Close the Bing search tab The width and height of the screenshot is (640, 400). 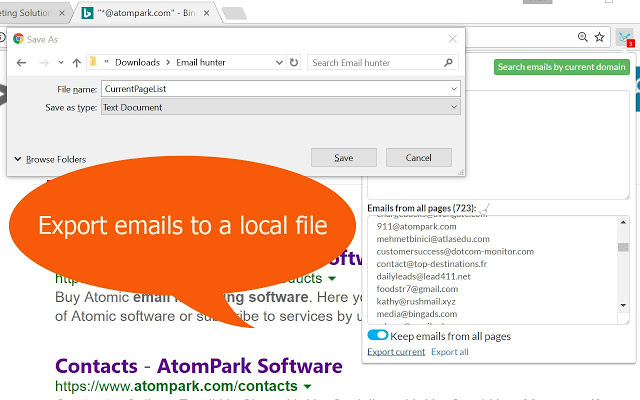[207, 13]
